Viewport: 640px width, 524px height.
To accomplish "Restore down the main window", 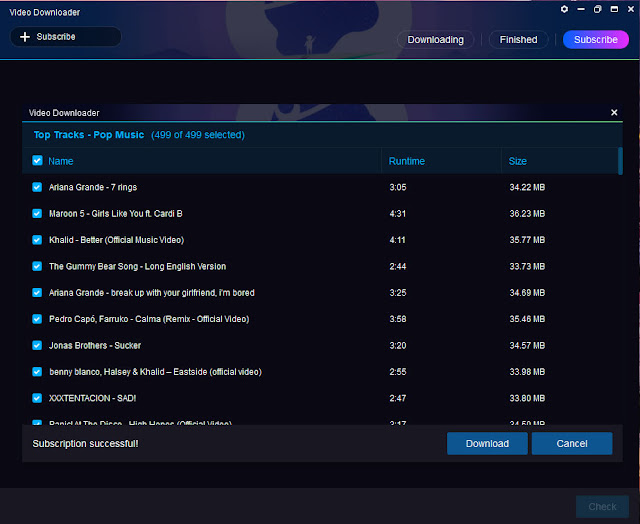I will [597, 9].
